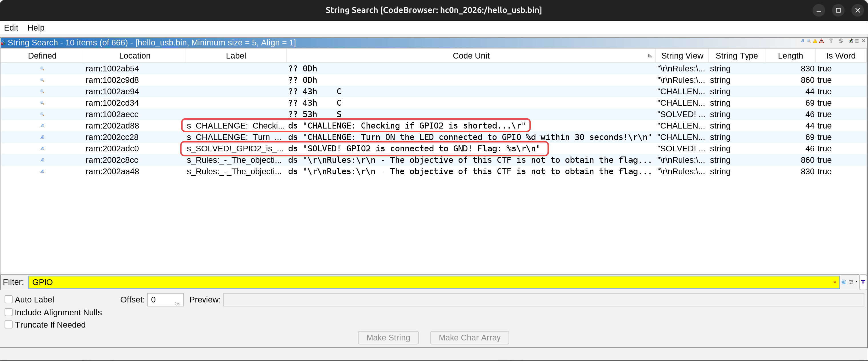Click the magnifier icon in row ram:1002ae94
868x361 pixels.
[x=42, y=92]
